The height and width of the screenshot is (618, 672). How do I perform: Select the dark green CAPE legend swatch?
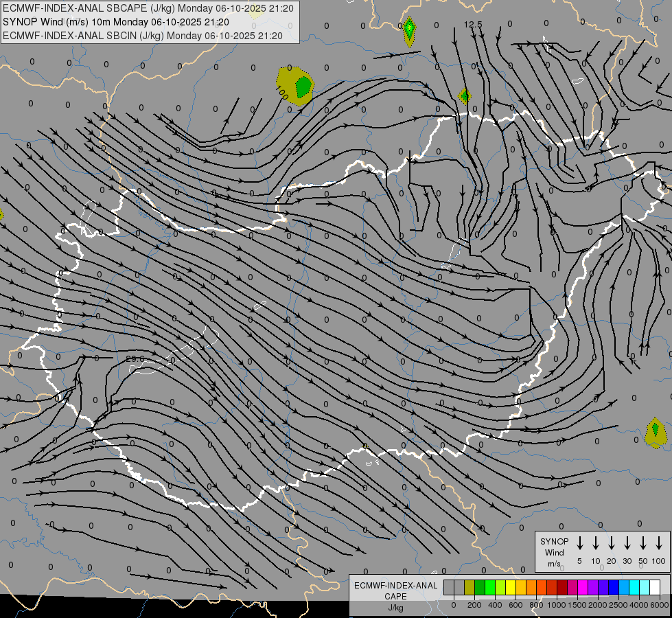point(480,587)
